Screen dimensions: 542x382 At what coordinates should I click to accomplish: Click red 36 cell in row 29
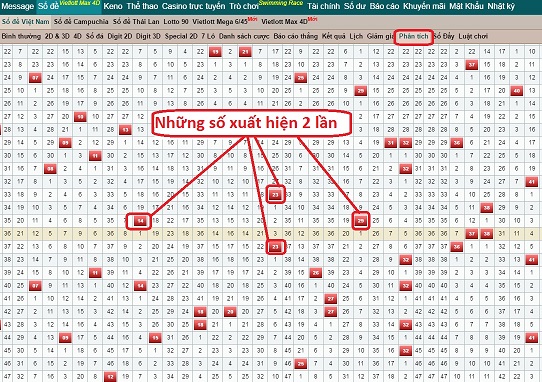point(457,143)
